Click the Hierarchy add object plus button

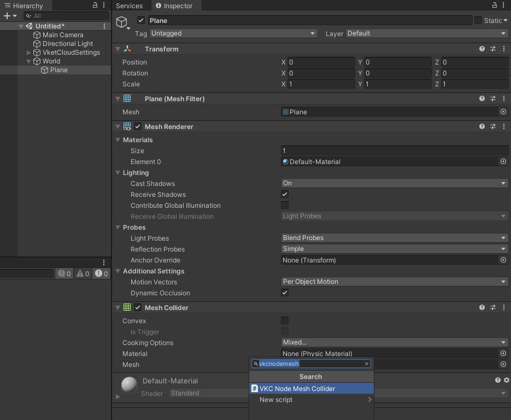point(7,16)
